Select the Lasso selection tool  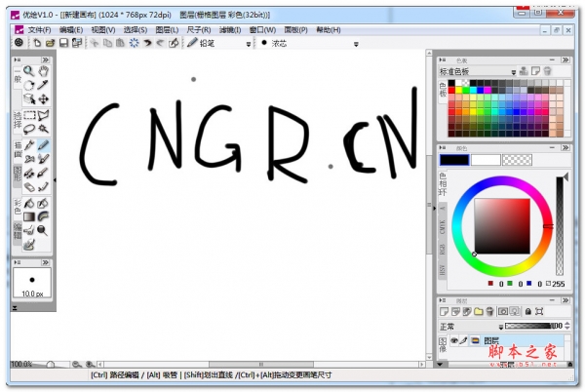(x=29, y=129)
